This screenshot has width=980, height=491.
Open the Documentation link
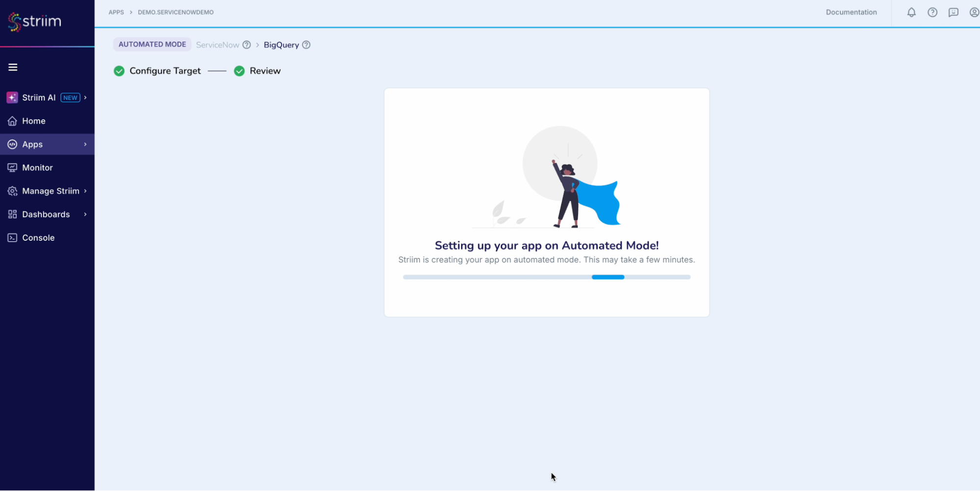[851, 12]
